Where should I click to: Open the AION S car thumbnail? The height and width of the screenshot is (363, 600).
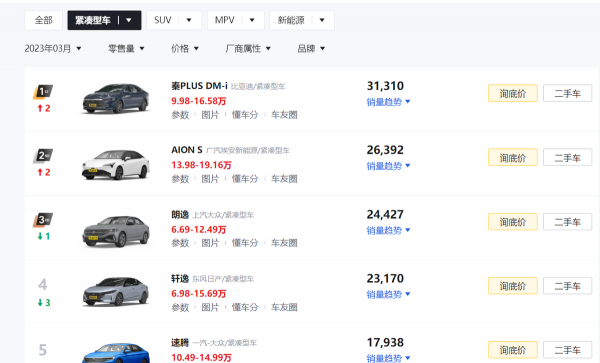116,164
